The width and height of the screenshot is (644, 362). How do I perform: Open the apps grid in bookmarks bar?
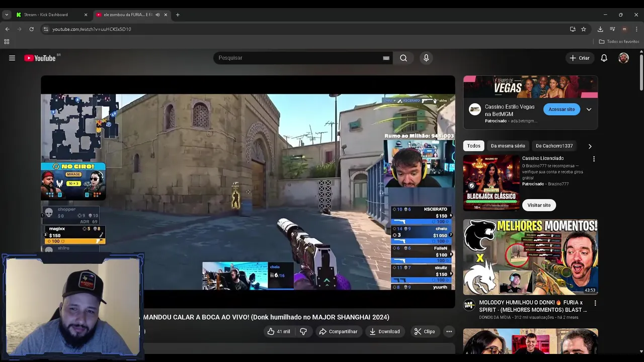[x=7, y=42]
